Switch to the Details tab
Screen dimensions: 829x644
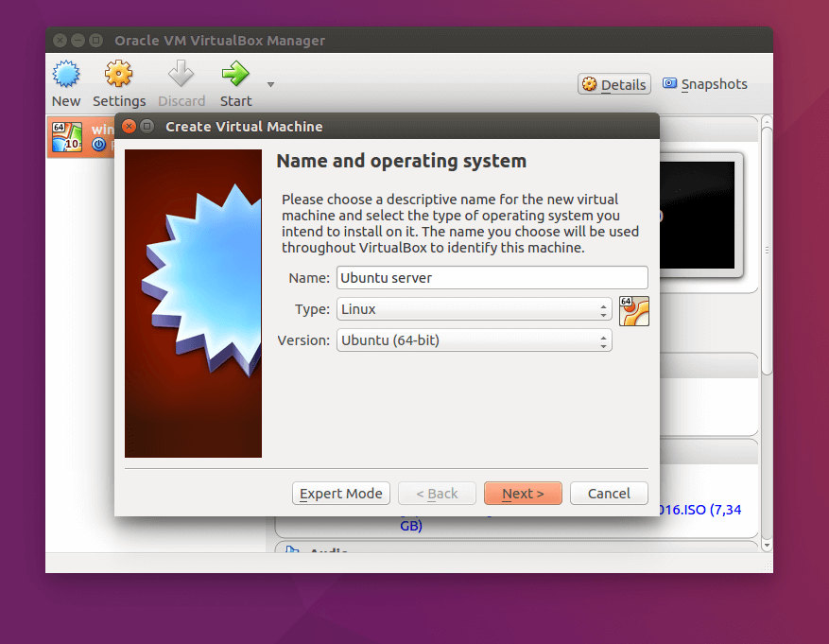click(x=613, y=84)
